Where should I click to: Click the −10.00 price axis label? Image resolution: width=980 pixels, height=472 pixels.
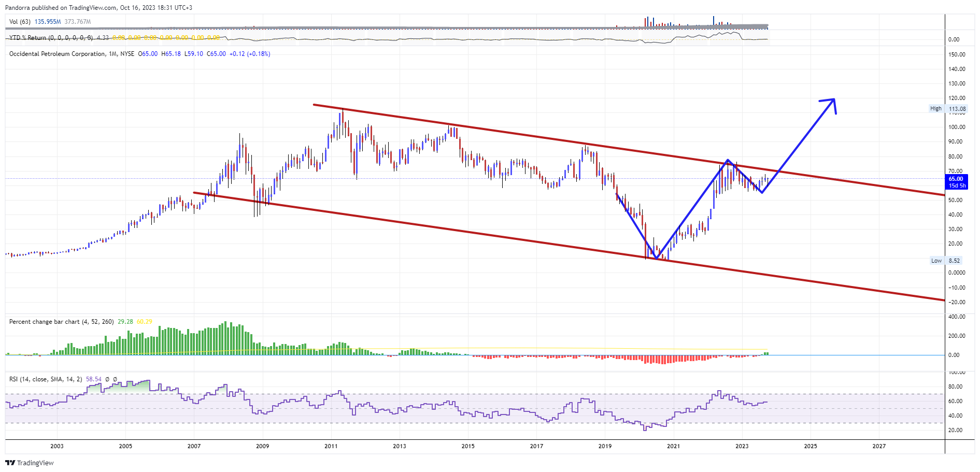coord(957,288)
